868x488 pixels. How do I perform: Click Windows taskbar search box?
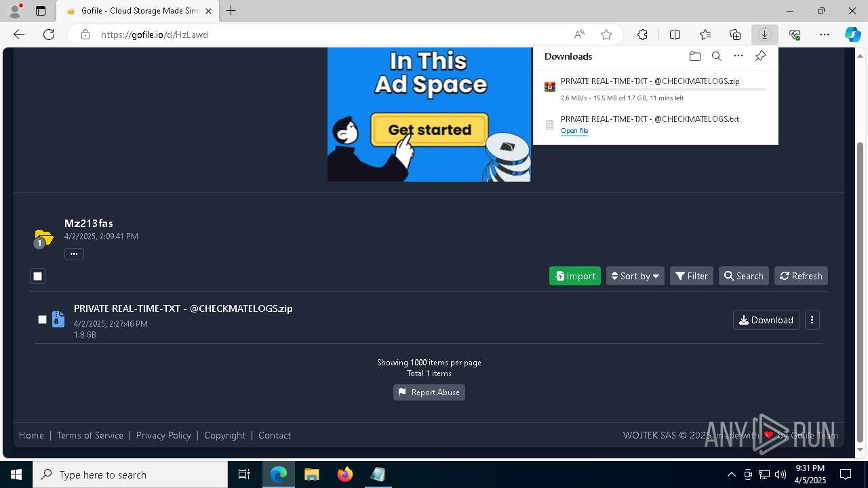(x=130, y=474)
